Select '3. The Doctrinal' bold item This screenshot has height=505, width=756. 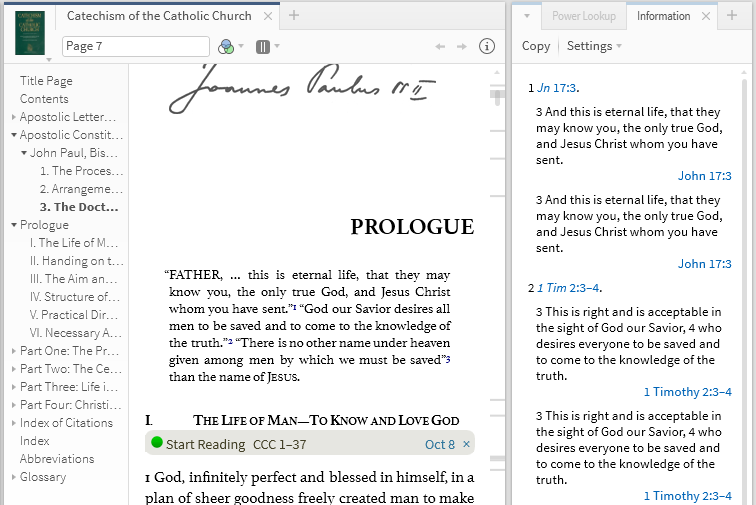(x=79, y=207)
